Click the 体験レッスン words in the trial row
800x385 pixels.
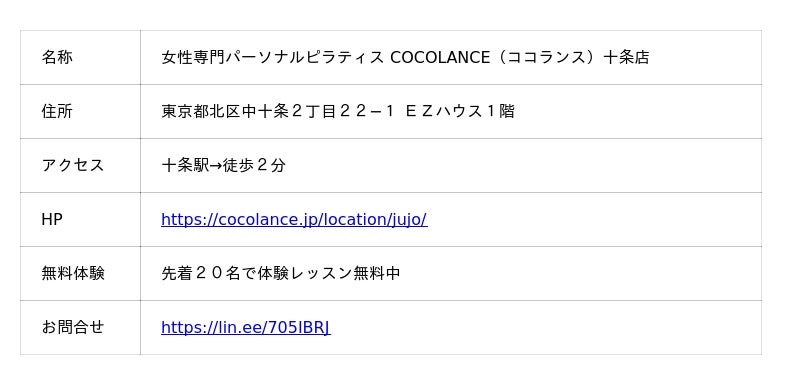(x=305, y=273)
